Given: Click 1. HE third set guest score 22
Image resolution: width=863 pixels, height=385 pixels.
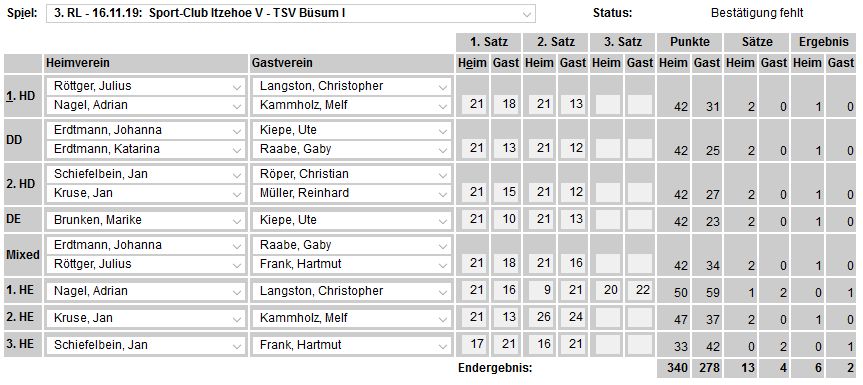Looking at the screenshot, I should (x=641, y=290).
